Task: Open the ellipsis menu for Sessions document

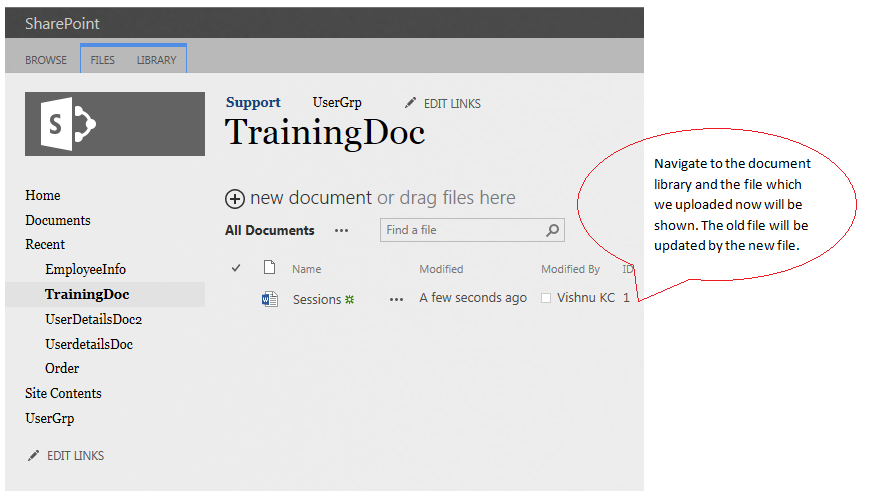Action: 396,300
